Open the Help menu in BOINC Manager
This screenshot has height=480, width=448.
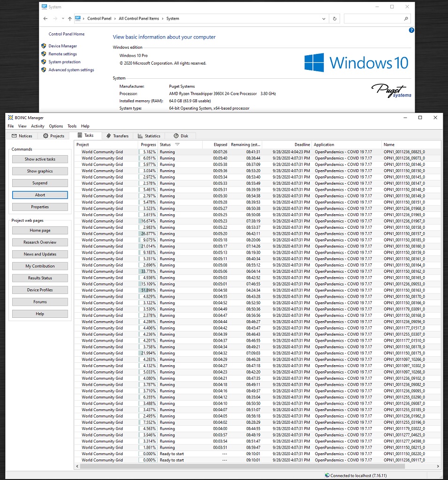tap(85, 126)
